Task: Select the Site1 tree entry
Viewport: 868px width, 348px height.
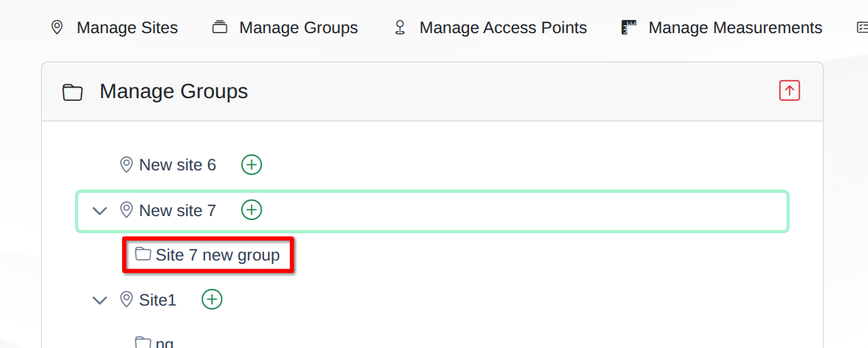Action: pos(157,300)
